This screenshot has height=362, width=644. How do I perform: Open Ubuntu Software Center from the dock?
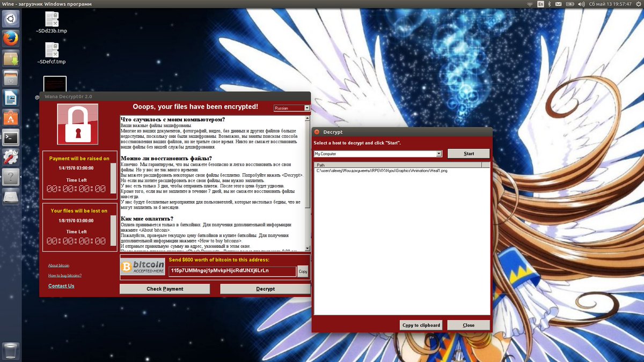pyautogui.click(x=11, y=117)
